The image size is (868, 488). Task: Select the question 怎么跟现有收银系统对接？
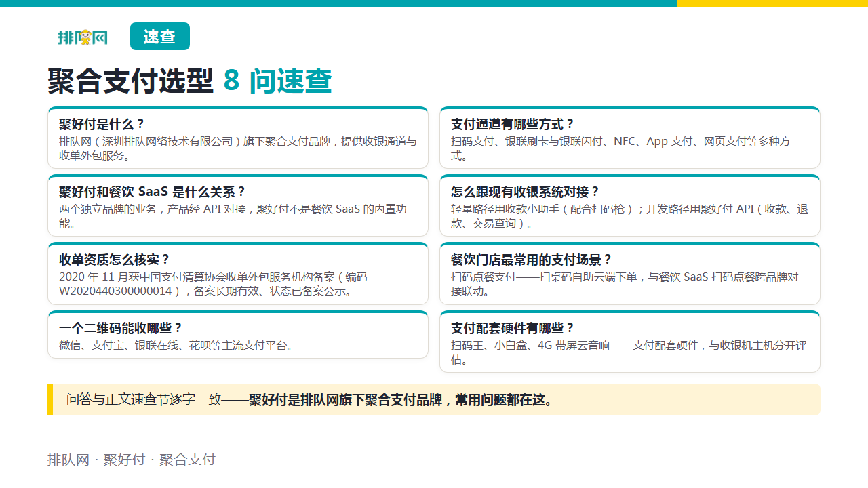point(526,192)
